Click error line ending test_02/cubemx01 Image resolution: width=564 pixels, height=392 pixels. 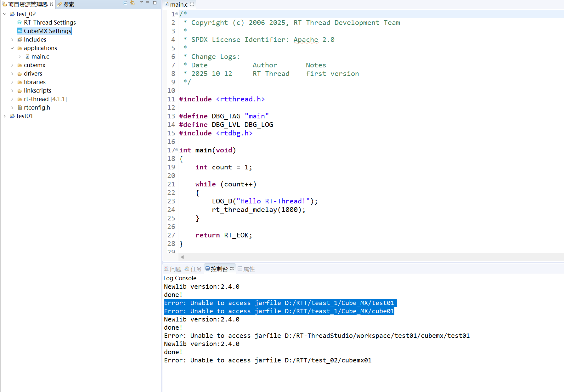point(268,360)
